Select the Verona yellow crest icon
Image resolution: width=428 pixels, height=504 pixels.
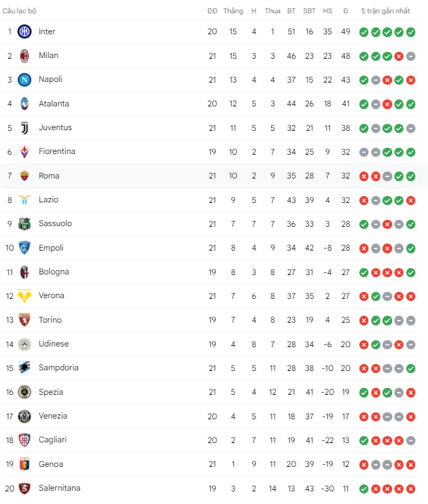click(25, 296)
